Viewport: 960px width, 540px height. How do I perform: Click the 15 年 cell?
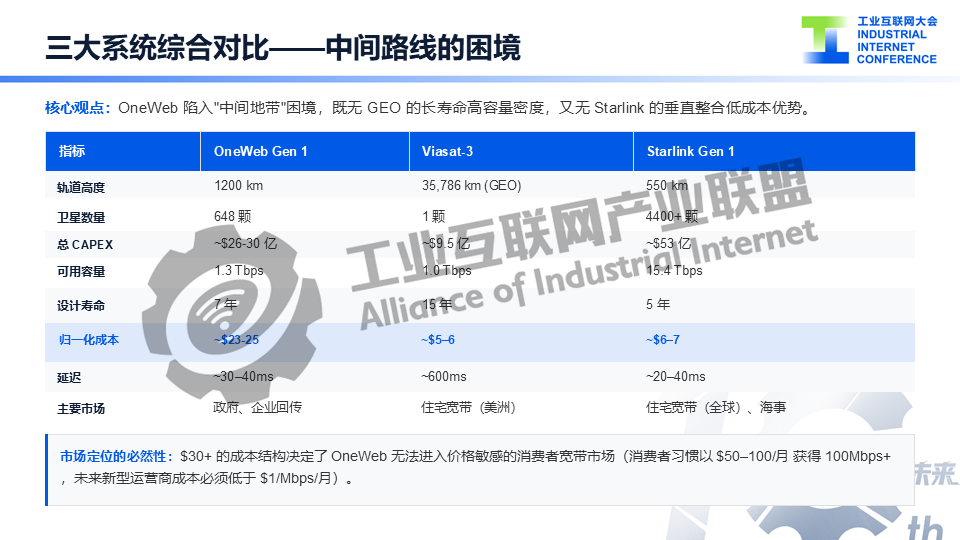pos(437,304)
